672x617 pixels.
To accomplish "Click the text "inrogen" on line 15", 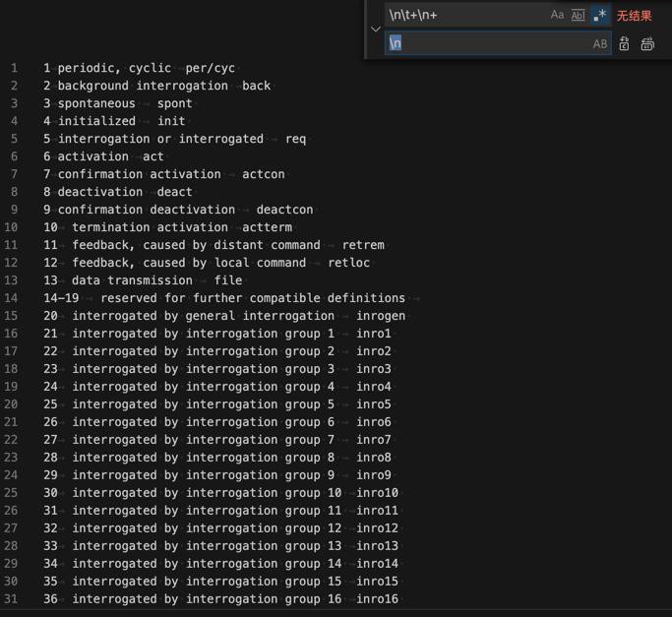I will (381, 316).
